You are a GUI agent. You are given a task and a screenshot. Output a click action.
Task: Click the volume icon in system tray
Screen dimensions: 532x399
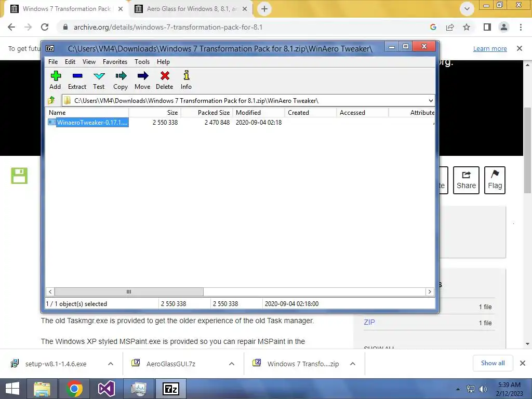[x=483, y=389]
